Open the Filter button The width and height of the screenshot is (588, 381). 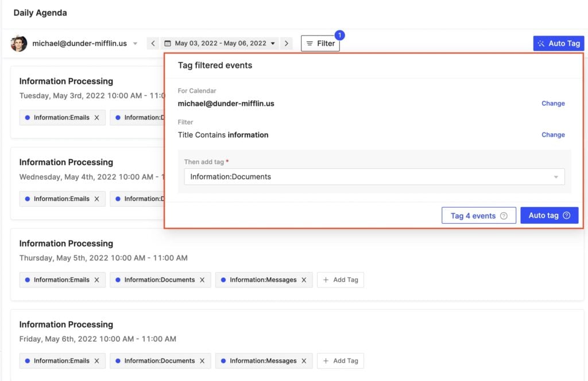point(320,44)
